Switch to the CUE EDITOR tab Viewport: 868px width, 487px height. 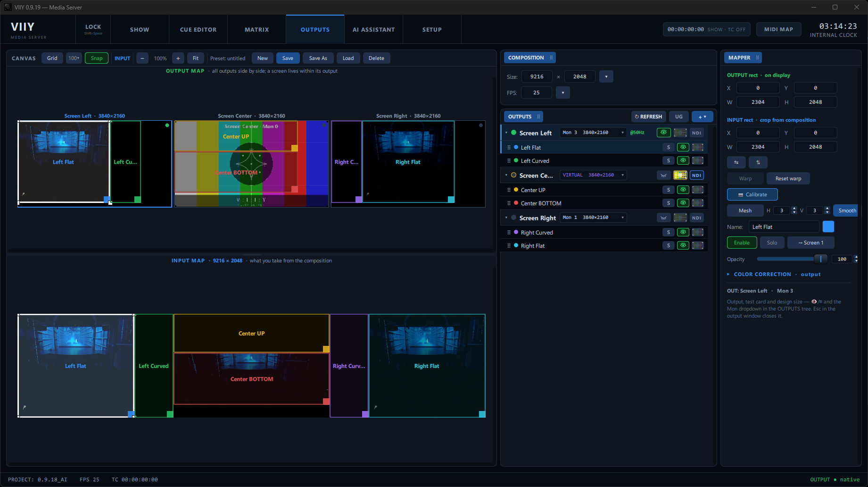pos(198,29)
